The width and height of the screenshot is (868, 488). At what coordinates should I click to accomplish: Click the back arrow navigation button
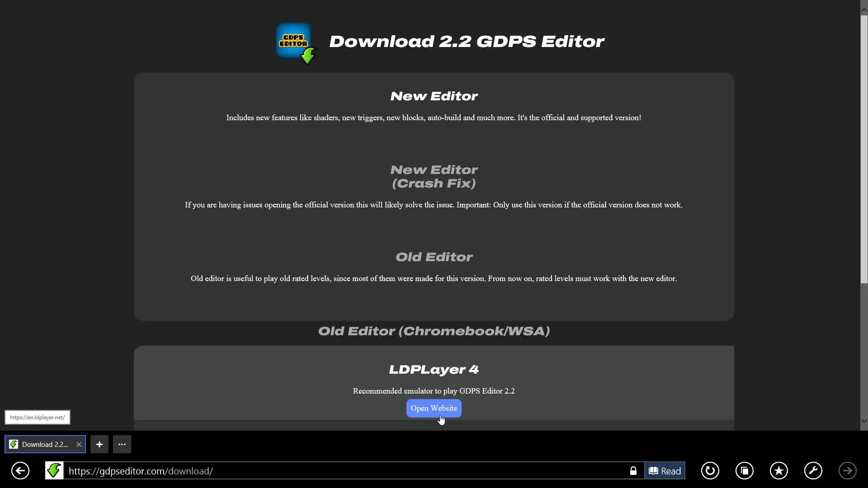pos(20,471)
